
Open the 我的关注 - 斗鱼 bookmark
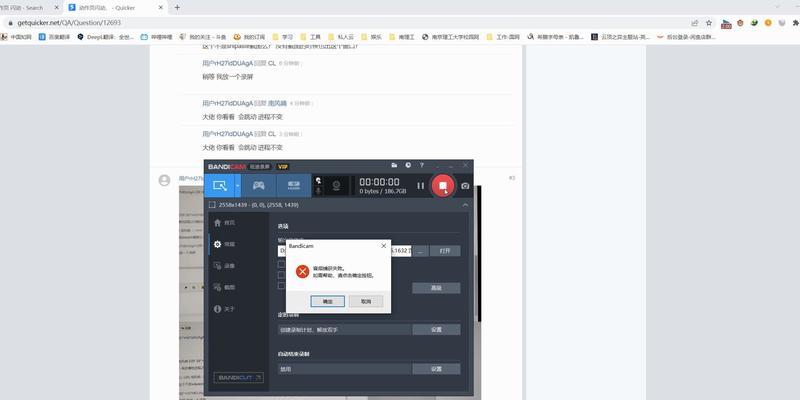point(203,37)
